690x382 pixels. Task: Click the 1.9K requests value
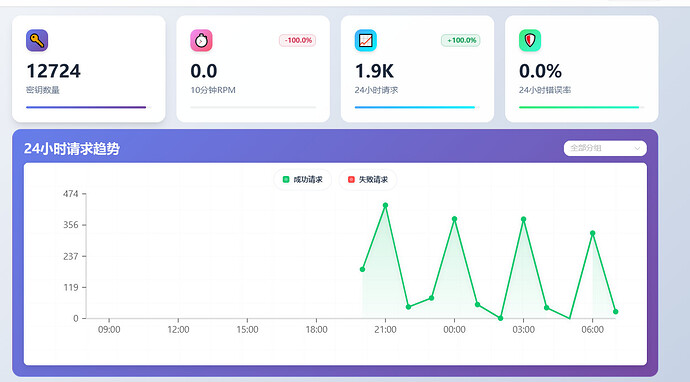(x=374, y=71)
